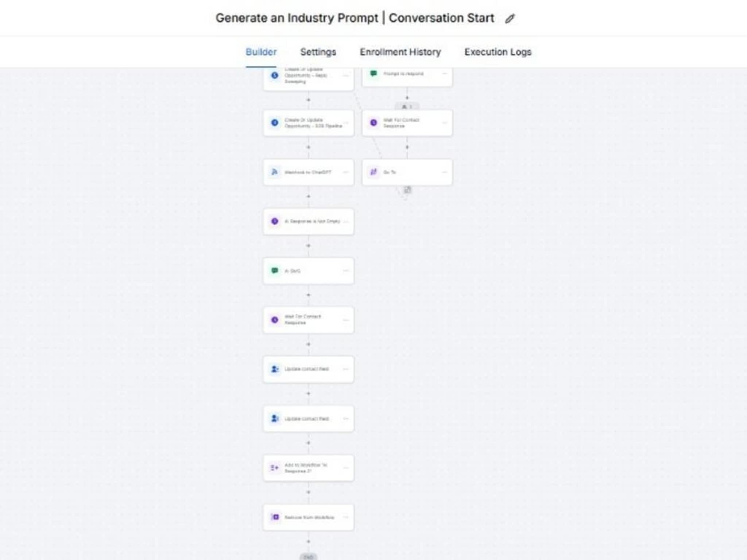Open the three-dot menu on Webhook to ChatGPT
The width and height of the screenshot is (747, 560).
(x=346, y=172)
